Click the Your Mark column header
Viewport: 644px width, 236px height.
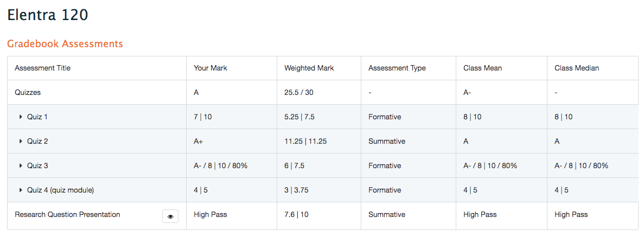pos(211,68)
